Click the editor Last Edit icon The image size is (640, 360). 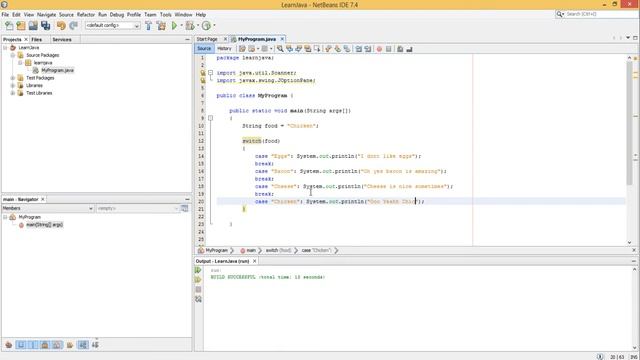click(242, 49)
